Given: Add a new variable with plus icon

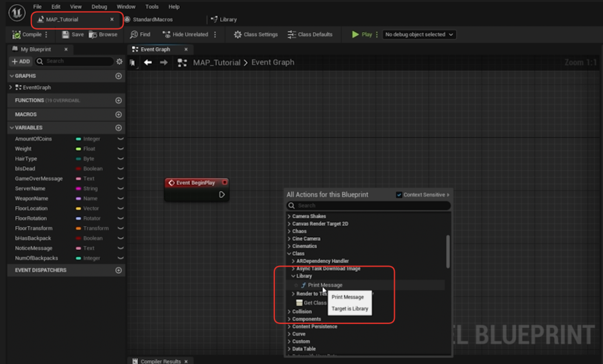Looking at the screenshot, I should coord(119,128).
